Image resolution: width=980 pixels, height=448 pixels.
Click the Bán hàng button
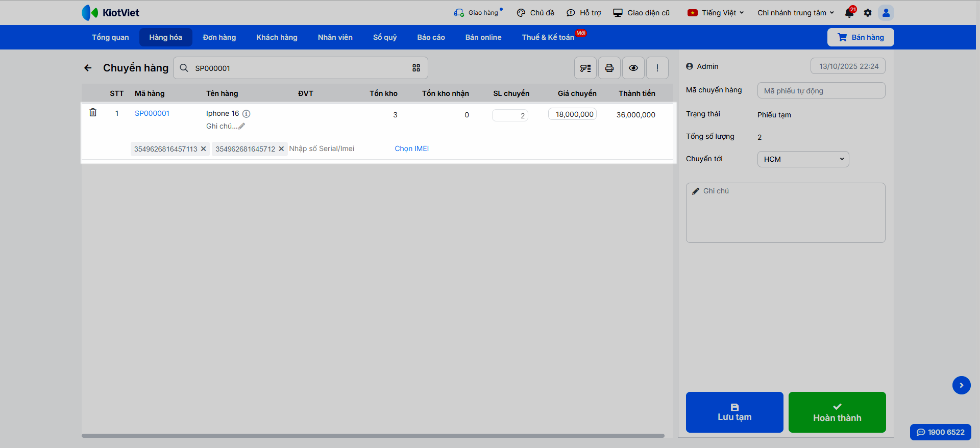pos(861,37)
